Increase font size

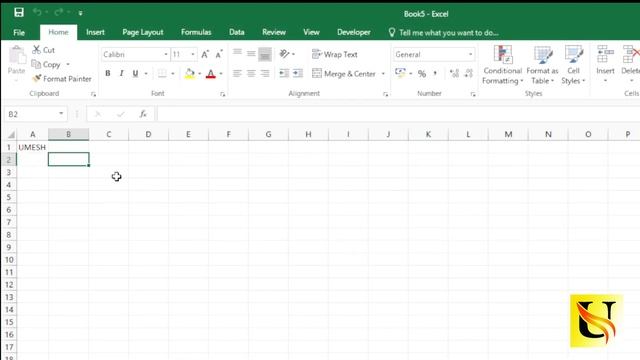tap(205, 54)
